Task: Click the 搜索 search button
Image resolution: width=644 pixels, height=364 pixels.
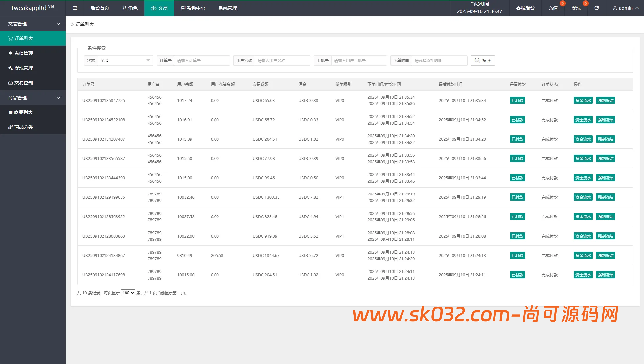Action: click(483, 60)
